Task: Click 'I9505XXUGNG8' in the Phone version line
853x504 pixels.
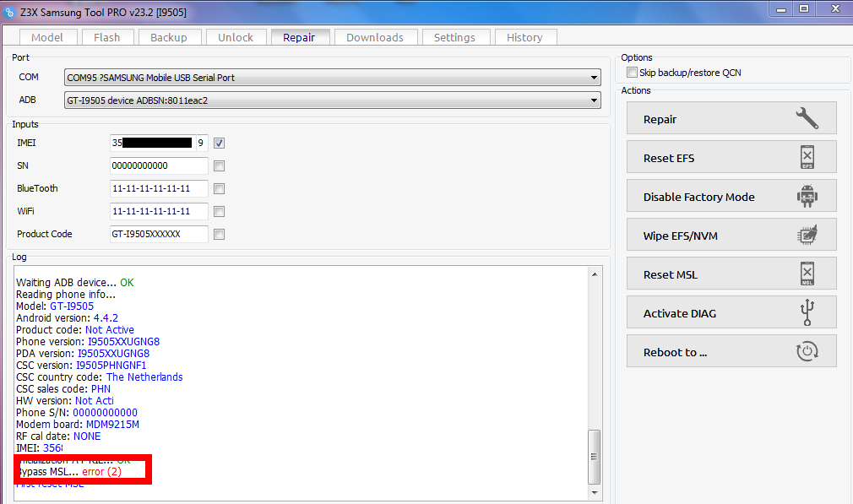Action: click(x=123, y=341)
